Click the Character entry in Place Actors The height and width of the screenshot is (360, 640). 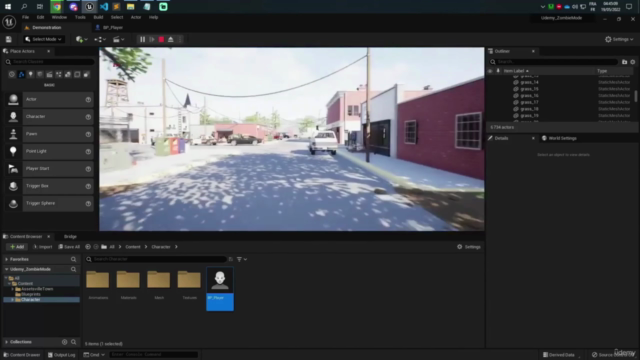point(50,117)
